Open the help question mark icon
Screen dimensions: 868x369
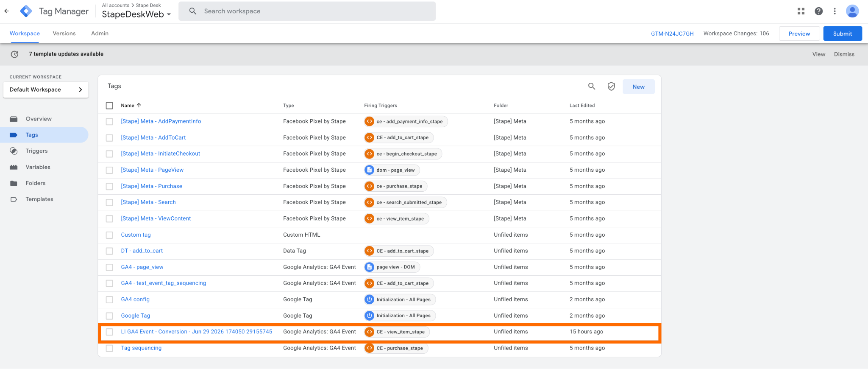[x=818, y=11]
